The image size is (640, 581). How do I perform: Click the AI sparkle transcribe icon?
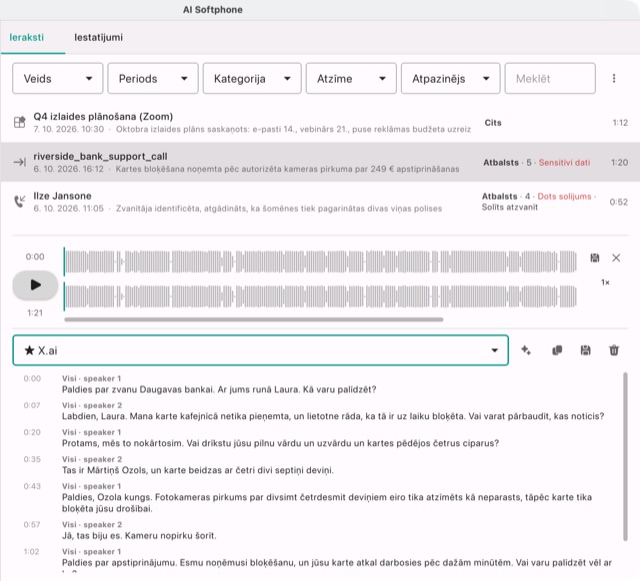(526, 350)
